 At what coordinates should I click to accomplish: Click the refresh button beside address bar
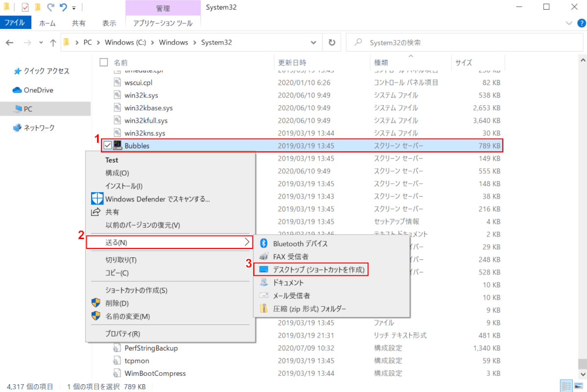coord(332,43)
